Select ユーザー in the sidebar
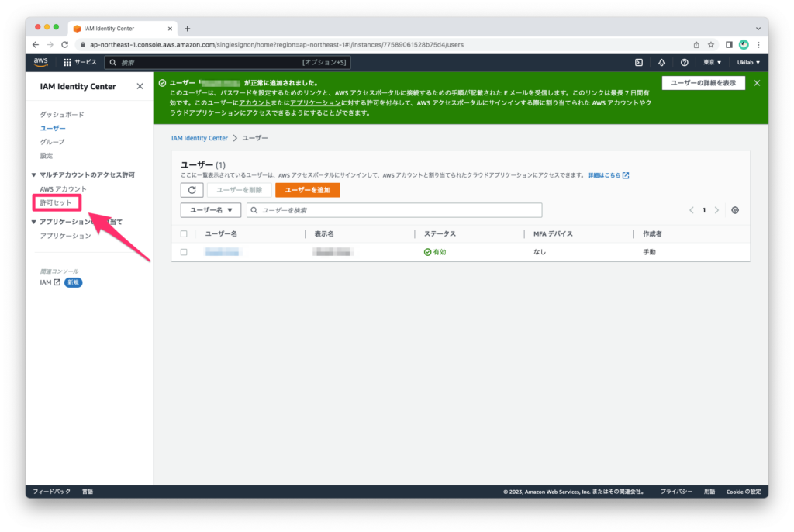 [x=53, y=128]
